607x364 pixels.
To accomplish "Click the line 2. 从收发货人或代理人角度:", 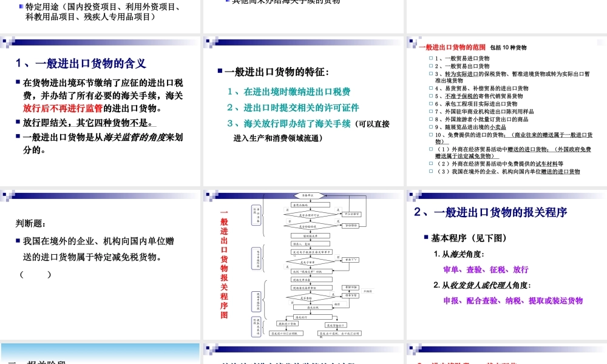I will [482, 285].
